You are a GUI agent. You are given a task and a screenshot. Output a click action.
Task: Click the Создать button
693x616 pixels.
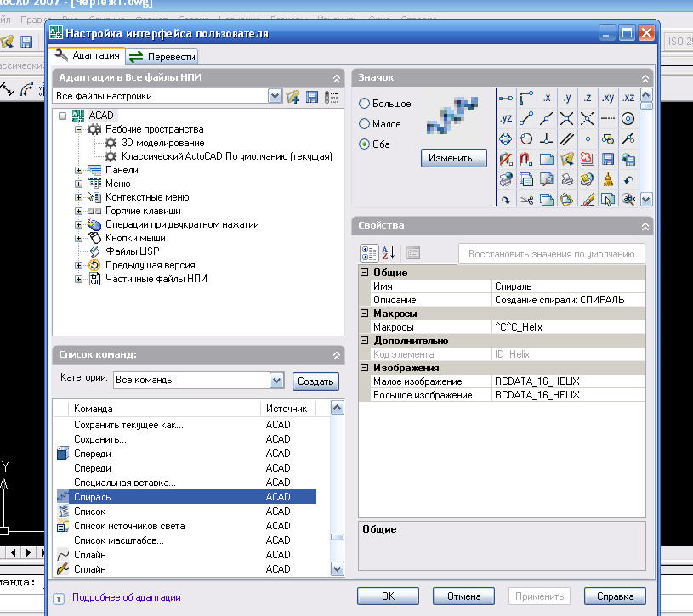[x=315, y=381]
